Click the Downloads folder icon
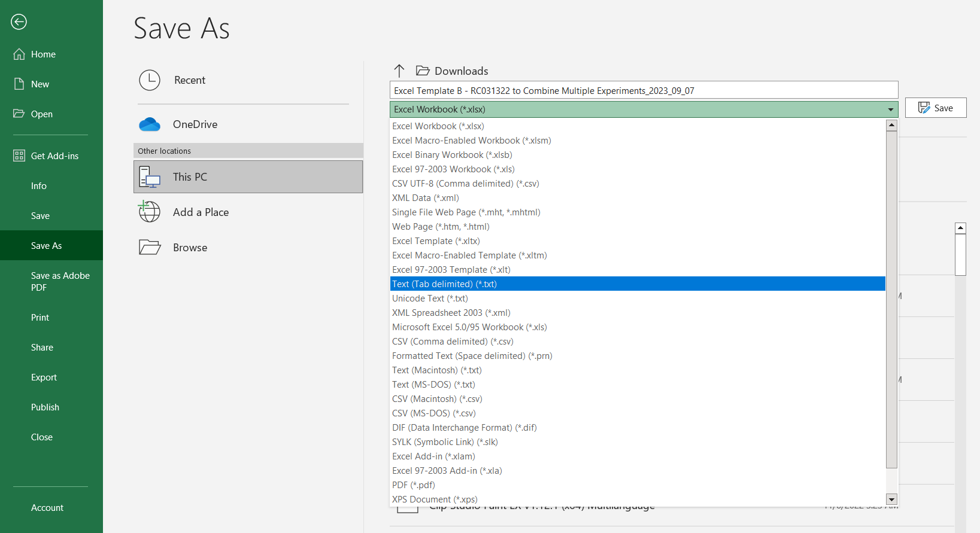The image size is (980, 533). pyautogui.click(x=423, y=71)
